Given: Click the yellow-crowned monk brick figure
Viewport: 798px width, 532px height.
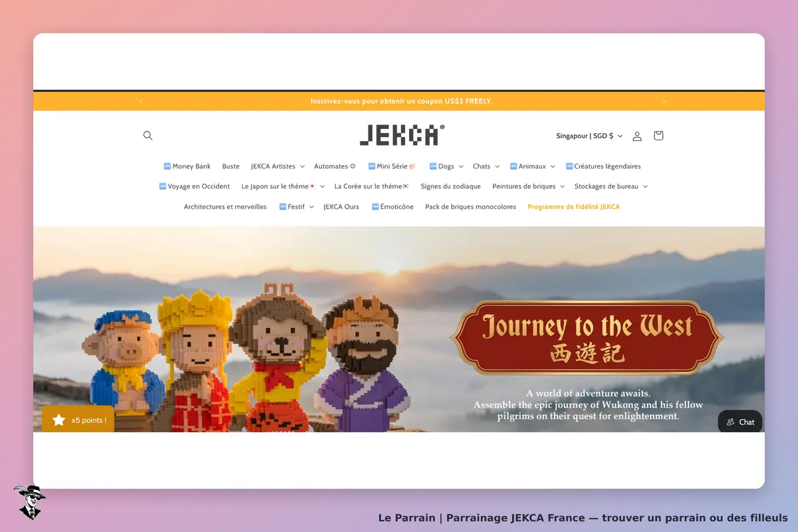Looking at the screenshot, I should [x=194, y=360].
